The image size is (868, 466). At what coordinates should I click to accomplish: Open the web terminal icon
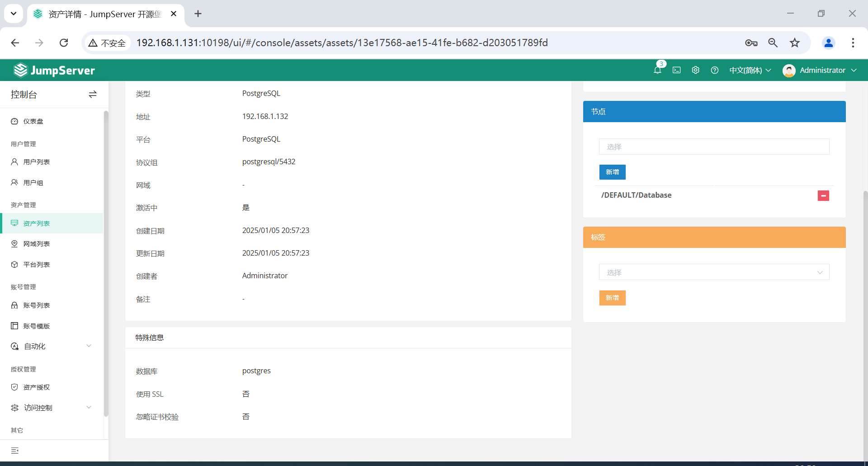coord(676,70)
